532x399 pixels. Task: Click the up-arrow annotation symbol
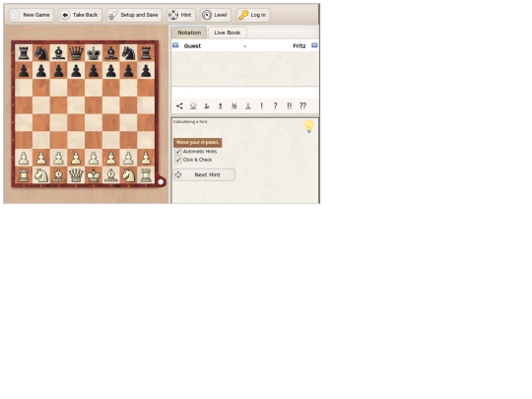click(x=221, y=105)
